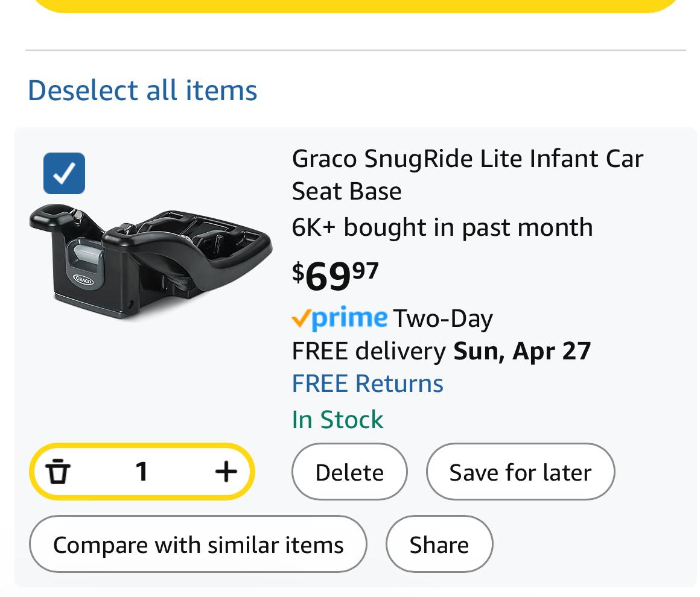Tap Save for later
This screenshot has width=700, height=597.
pyautogui.click(x=520, y=472)
